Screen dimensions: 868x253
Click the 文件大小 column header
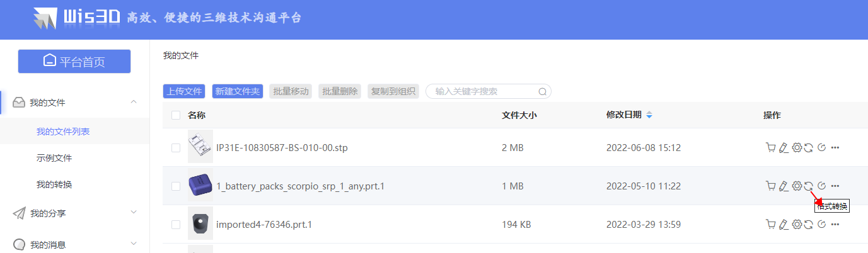point(519,115)
